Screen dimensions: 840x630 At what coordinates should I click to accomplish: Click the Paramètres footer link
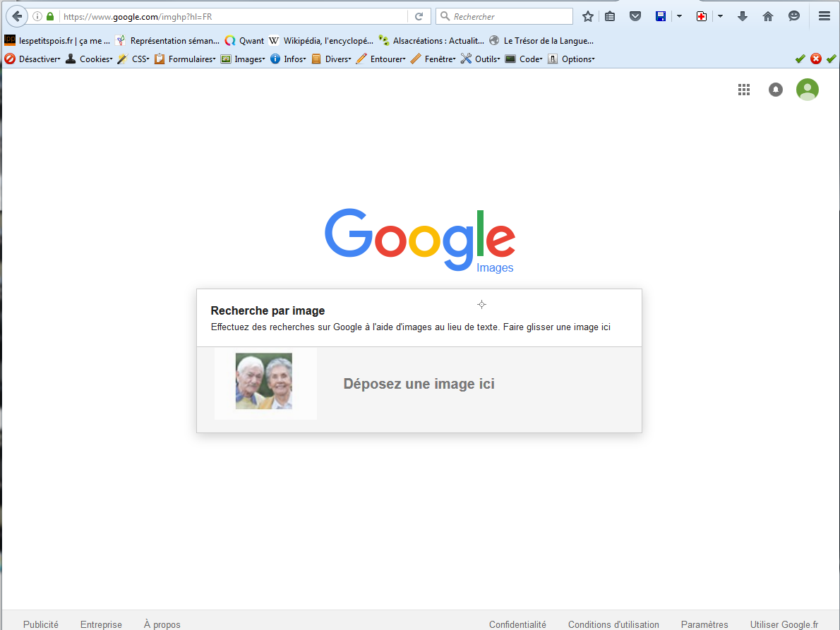click(704, 624)
